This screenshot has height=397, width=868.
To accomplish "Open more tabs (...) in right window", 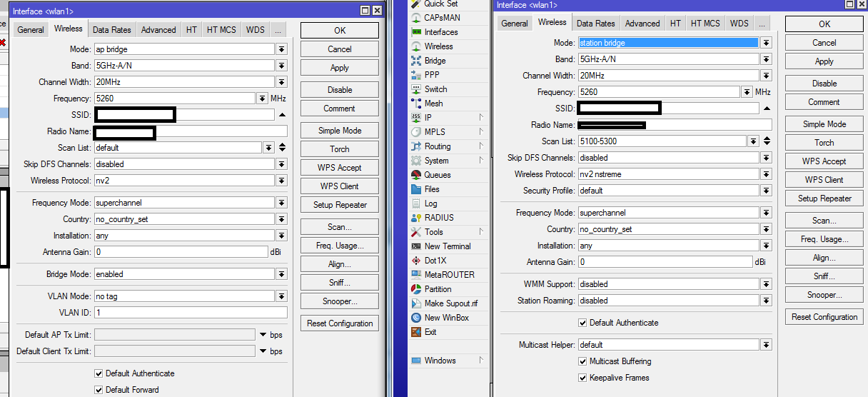I will tap(762, 24).
